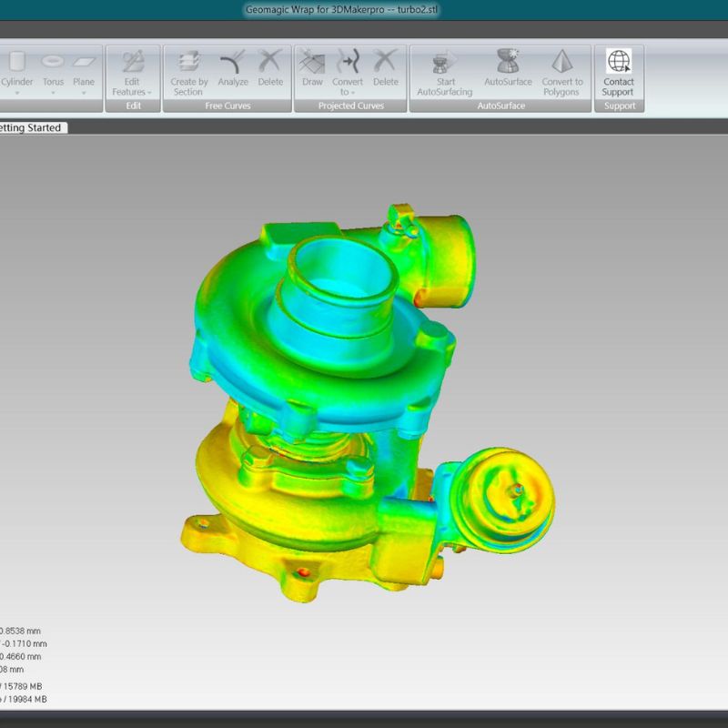
Task: Open the Convert to dropdown arrow
Action: click(x=352, y=93)
